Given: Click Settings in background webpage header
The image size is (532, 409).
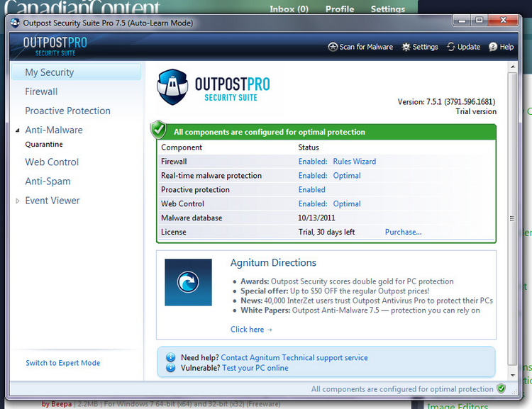Looking at the screenshot, I should (388, 9).
